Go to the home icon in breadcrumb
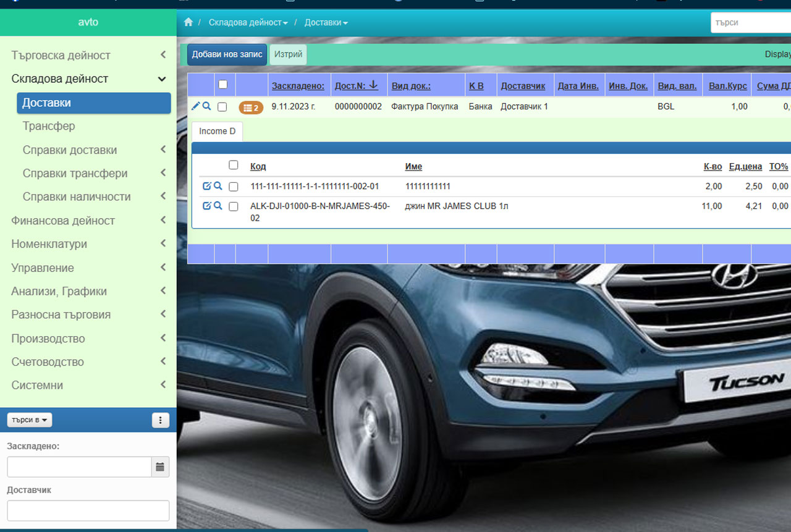The width and height of the screenshot is (791, 532). pos(188,22)
